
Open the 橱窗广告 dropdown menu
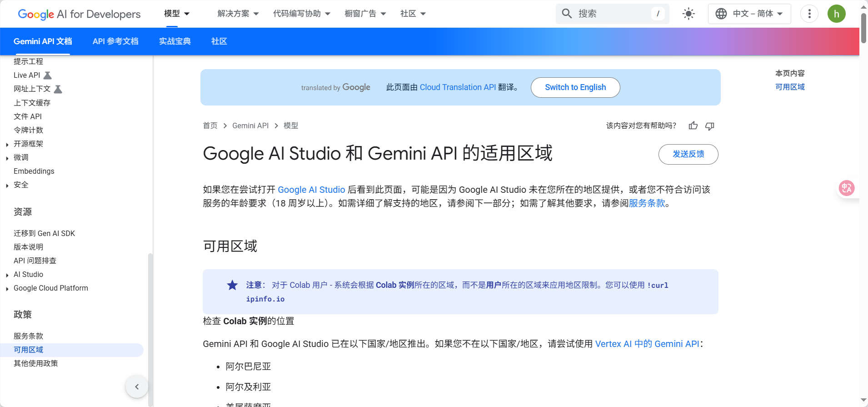pyautogui.click(x=365, y=14)
